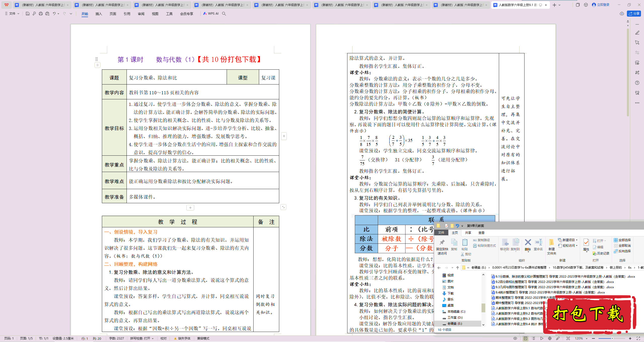Open the 审阅 ribbon tab
Screen dimensions: 644x342
click(x=141, y=14)
